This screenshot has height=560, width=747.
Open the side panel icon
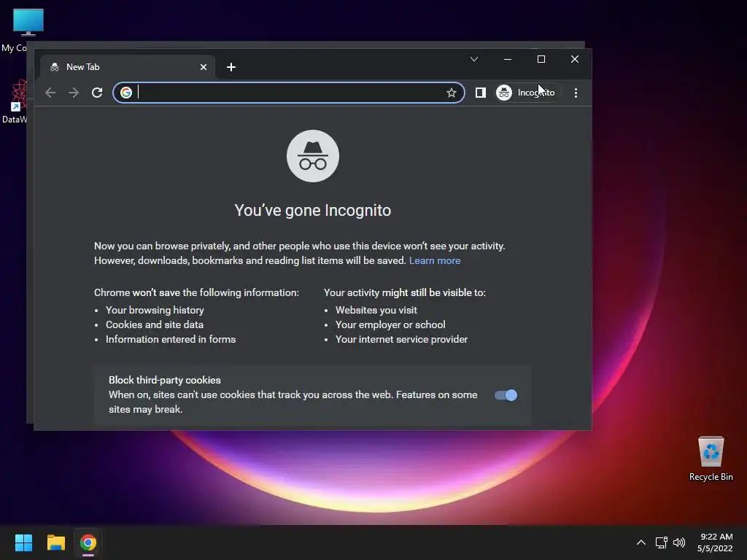click(480, 93)
